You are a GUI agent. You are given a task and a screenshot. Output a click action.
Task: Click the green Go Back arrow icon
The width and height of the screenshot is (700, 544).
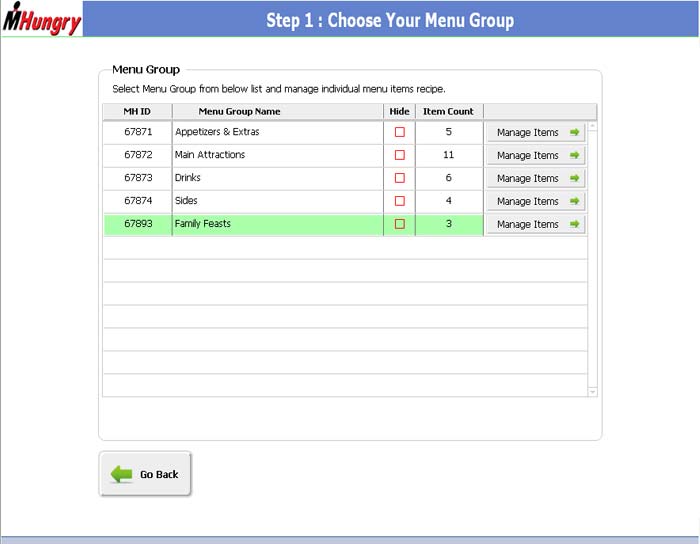[x=122, y=474]
